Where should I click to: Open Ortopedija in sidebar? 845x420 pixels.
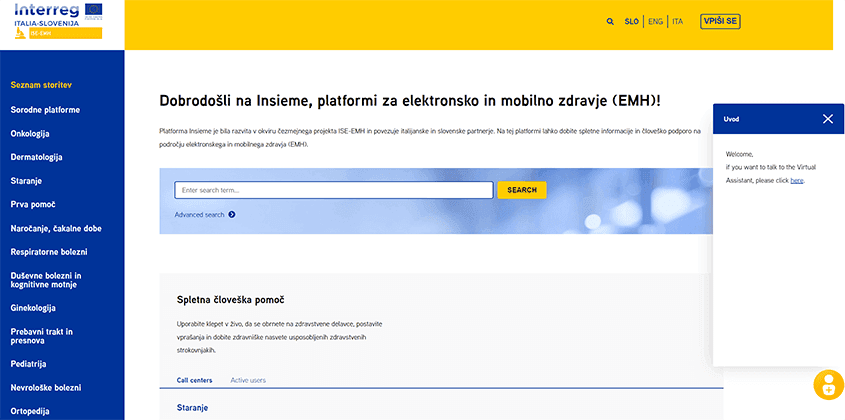[30, 411]
